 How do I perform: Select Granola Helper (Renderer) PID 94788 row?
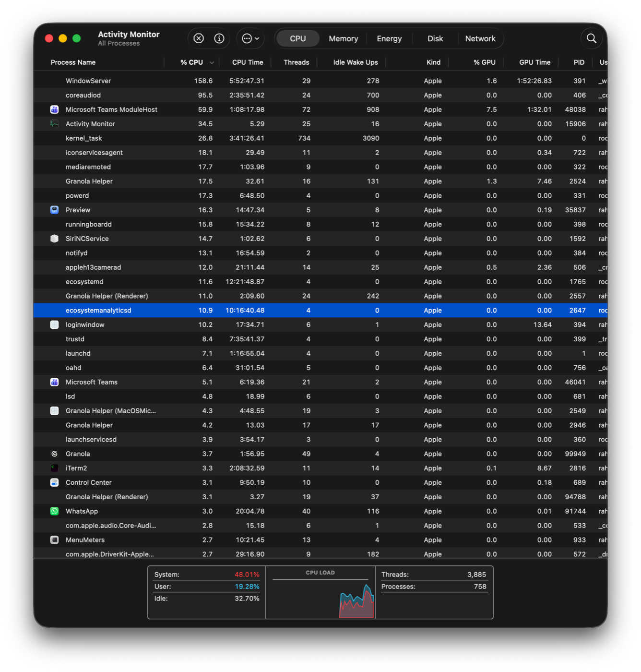[x=320, y=497]
